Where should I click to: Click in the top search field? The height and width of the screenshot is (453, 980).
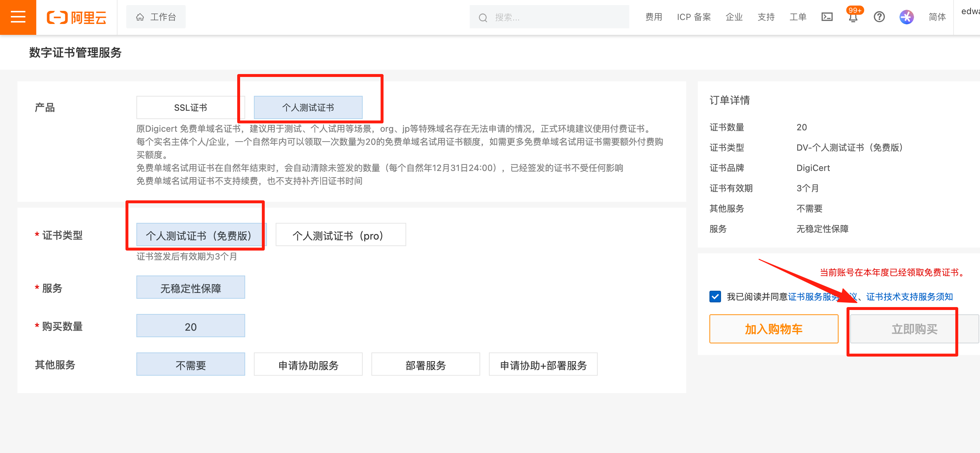(555, 17)
